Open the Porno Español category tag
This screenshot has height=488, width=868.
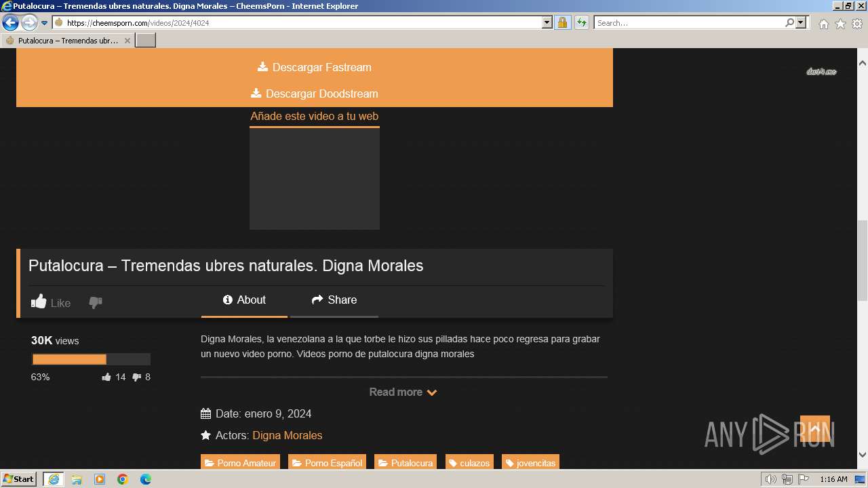[x=327, y=463]
